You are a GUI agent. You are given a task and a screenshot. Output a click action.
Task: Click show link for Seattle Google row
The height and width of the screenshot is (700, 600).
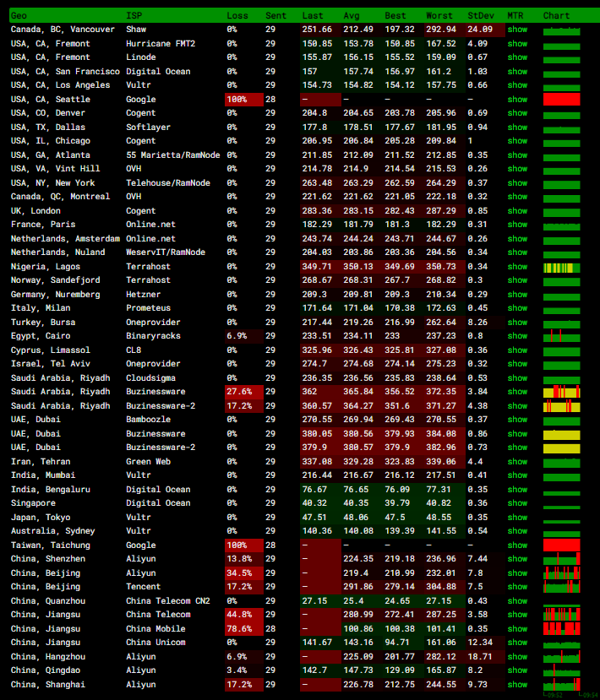coord(517,99)
